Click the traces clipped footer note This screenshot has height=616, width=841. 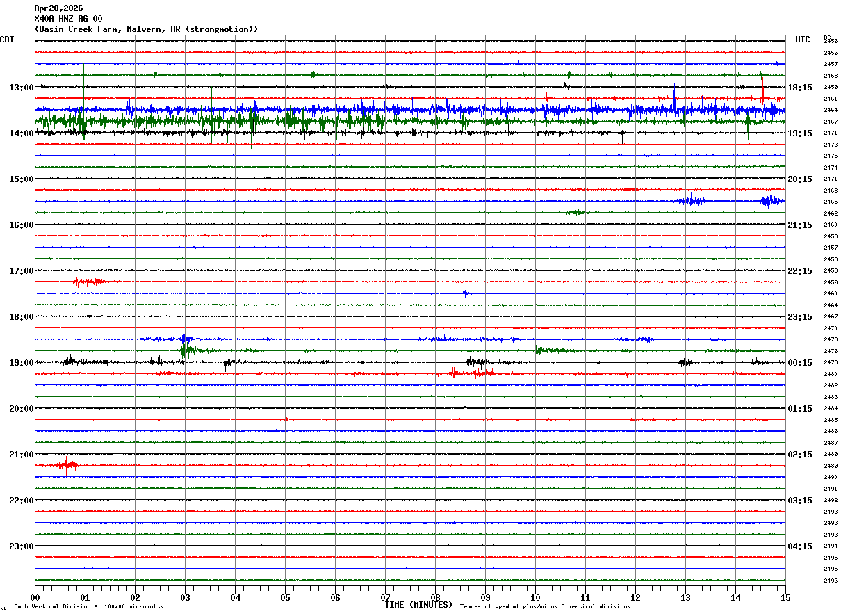click(545, 607)
